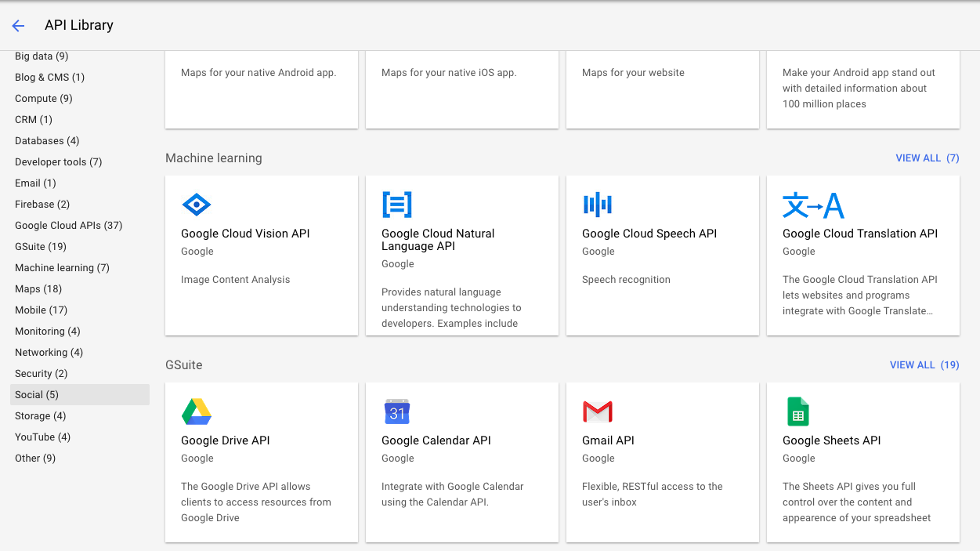Click 'Google' publisher under Cloud Vision API
The width and height of the screenshot is (980, 551).
pos(197,252)
